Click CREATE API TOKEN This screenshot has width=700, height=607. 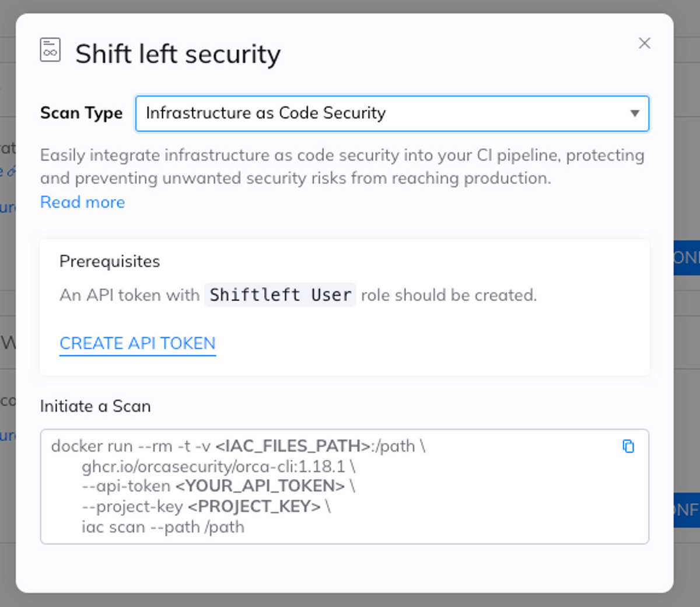click(x=137, y=343)
